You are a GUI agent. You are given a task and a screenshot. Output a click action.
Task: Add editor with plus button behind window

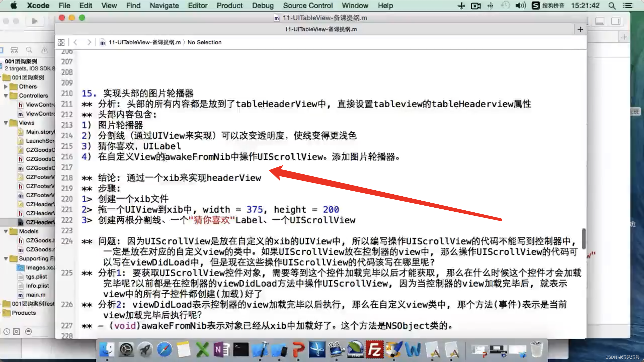tap(624, 37)
